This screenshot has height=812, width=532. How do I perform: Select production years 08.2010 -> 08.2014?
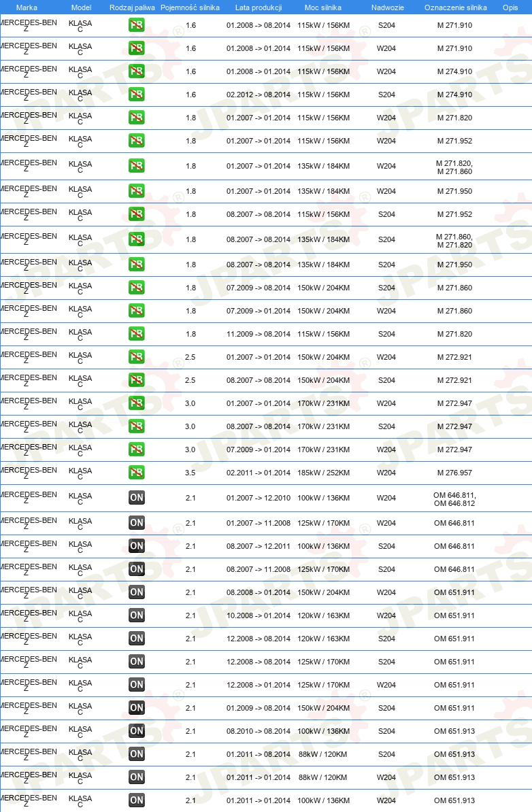pos(259,730)
